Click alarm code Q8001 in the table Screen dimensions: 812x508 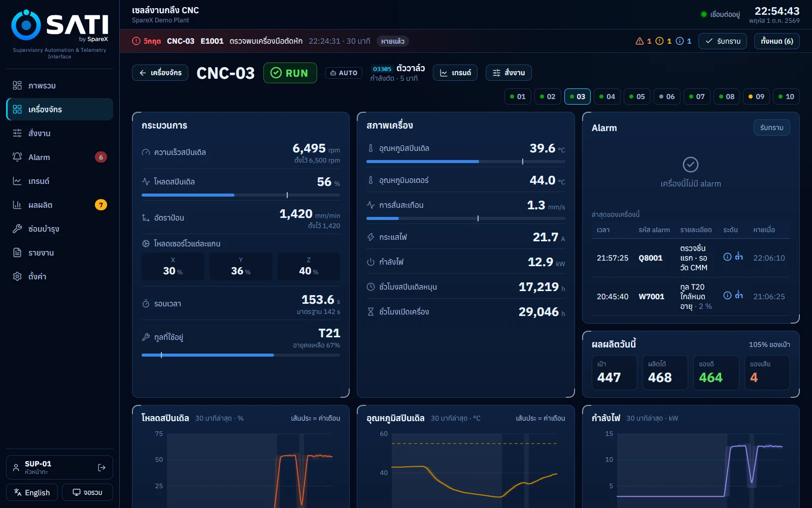(x=651, y=258)
